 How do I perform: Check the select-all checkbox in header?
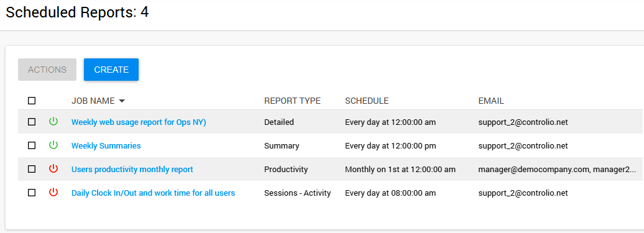tap(32, 101)
